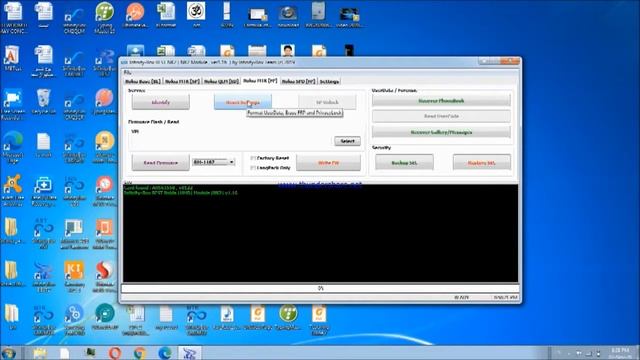Open the red Snapdragon-style flame desktop shortcut
Image resolution: width=640 pixels, height=360 pixels.
104,274
